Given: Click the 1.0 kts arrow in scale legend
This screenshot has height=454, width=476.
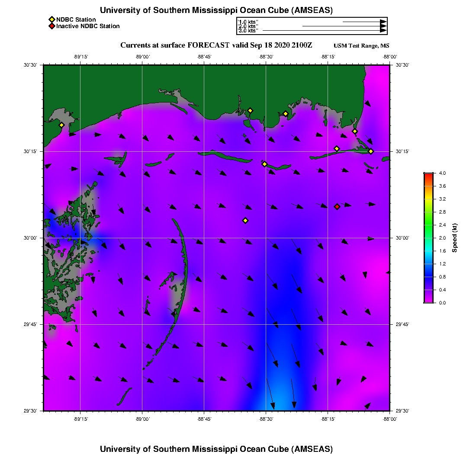Looking at the screenshot, I should [363, 22].
